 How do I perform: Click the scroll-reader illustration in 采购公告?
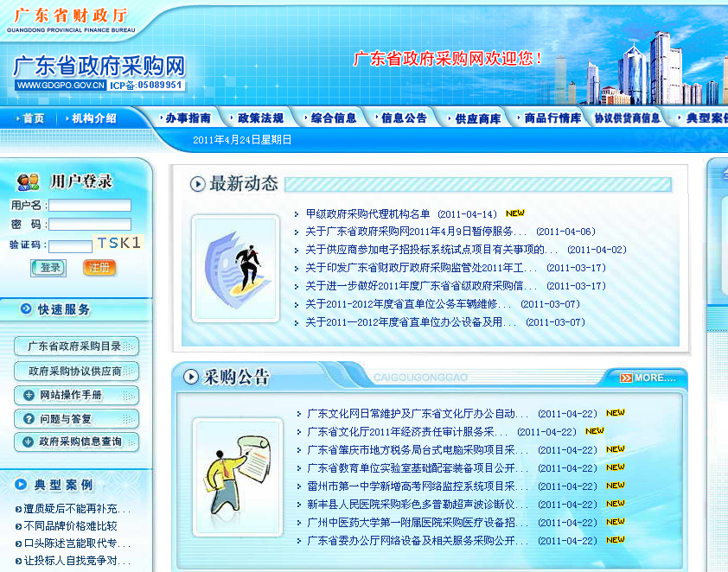coord(238,477)
